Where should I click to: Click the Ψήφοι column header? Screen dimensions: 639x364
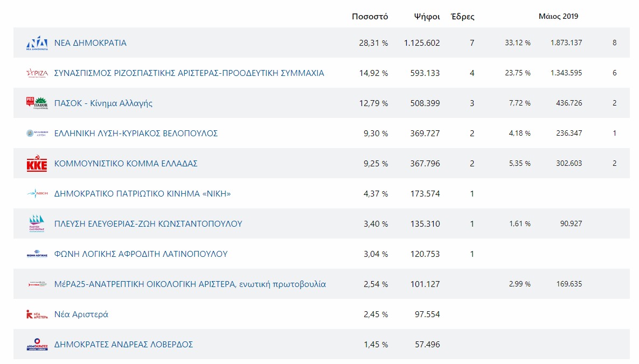[x=427, y=16]
